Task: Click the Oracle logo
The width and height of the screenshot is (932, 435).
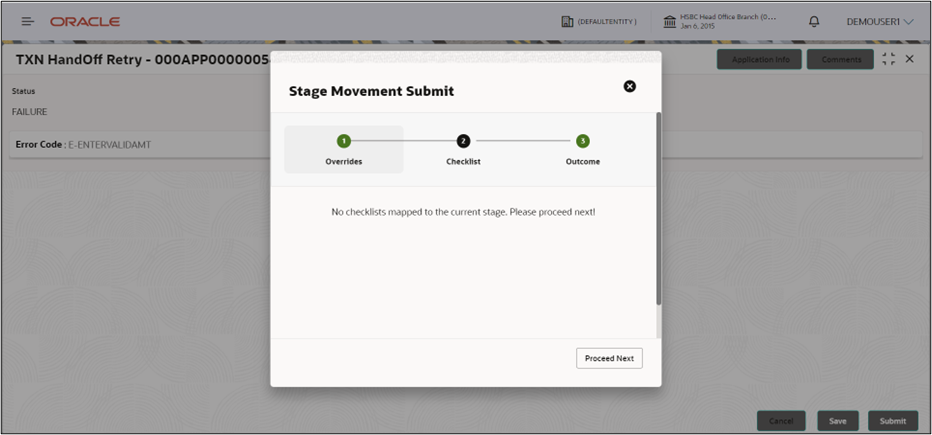Action: coord(85,22)
